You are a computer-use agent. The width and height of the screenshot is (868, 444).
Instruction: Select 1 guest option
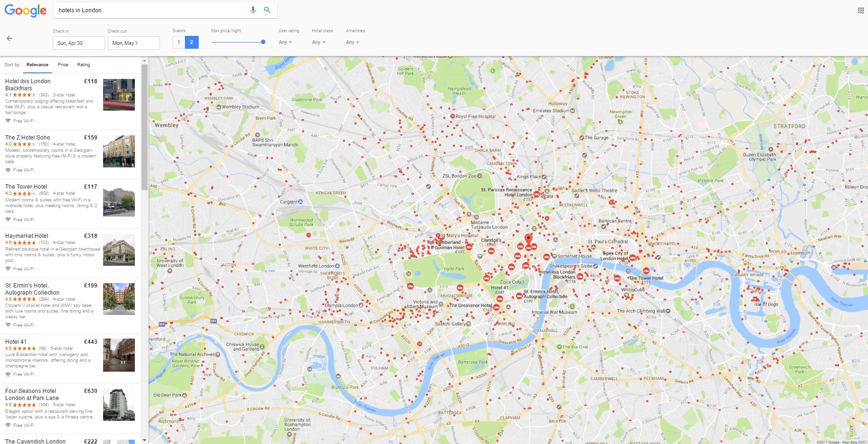(179, 43)
